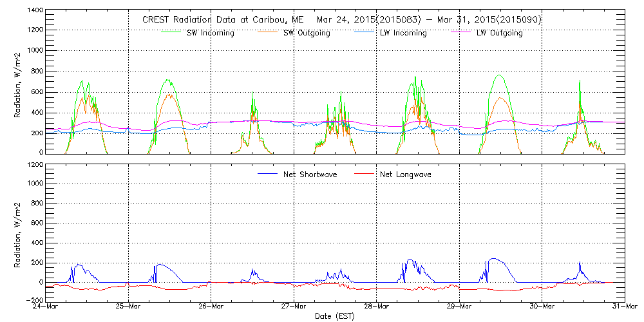Click the '-200' tick label on bottom chart

[33, 301]
